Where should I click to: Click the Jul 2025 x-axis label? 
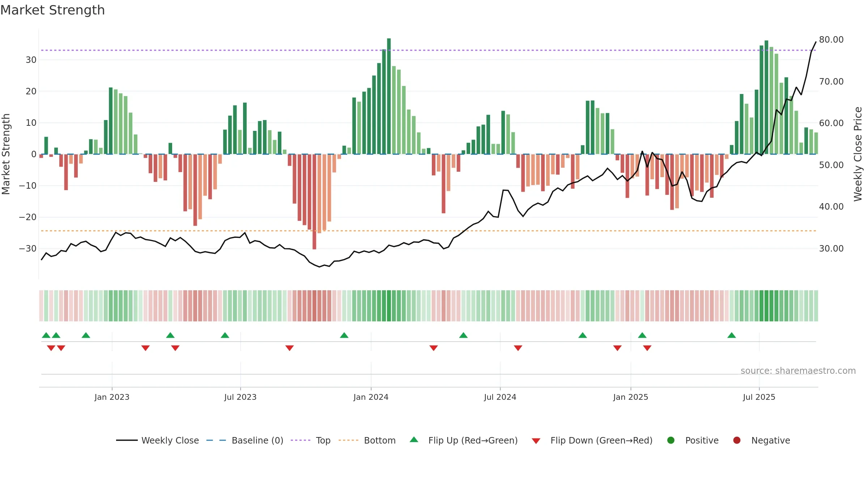coord(759,397)
